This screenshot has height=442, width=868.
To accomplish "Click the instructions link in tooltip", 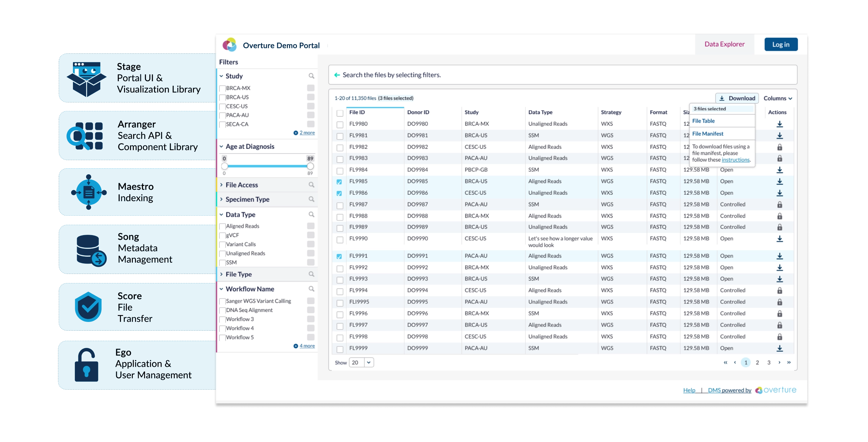I will 737,160.
